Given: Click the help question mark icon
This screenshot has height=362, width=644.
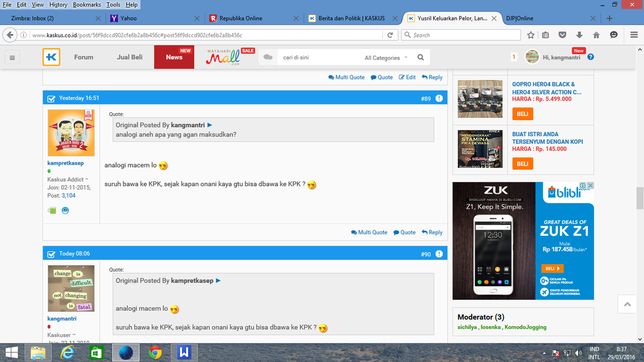Looking at the screenshot, I should (591, 57).
